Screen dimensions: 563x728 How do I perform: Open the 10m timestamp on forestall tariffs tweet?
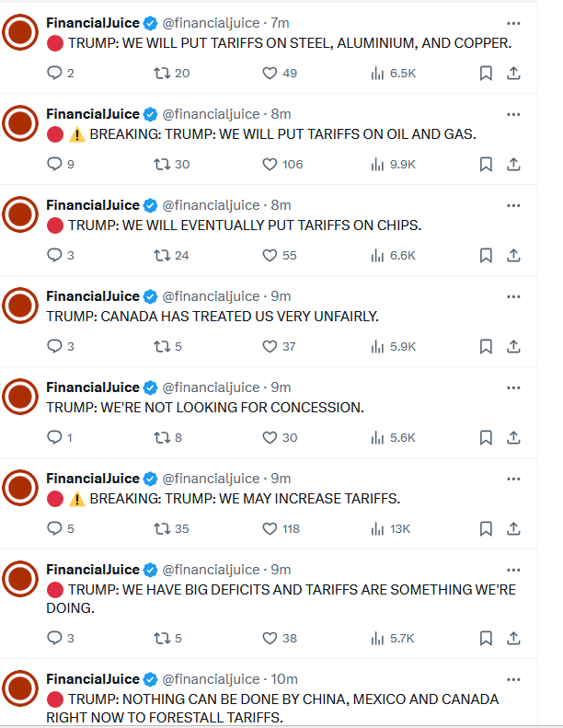tap(283, 679)
